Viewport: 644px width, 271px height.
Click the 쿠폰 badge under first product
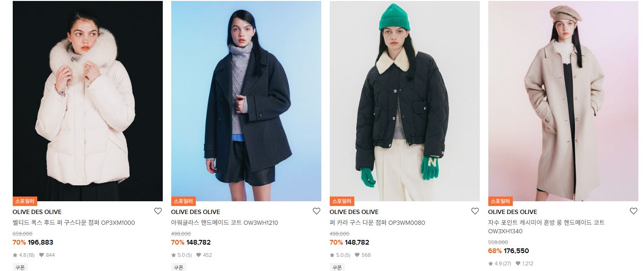(x=20, y=267)
